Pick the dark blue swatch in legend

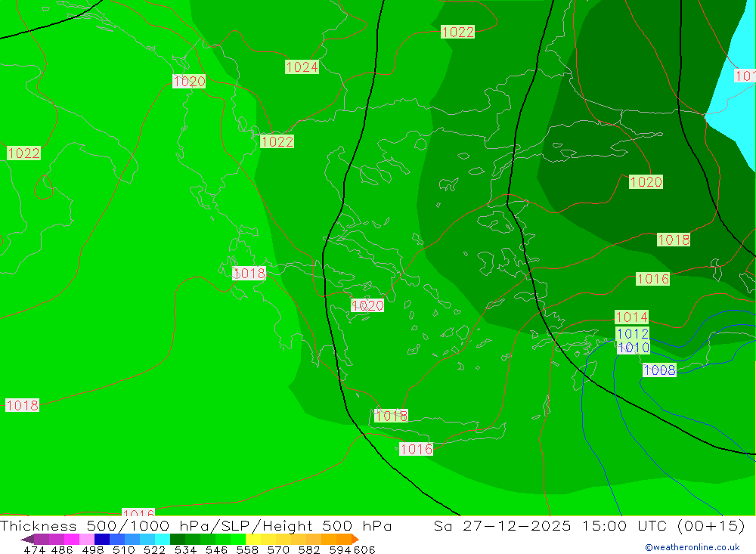[x=102, y=540]
